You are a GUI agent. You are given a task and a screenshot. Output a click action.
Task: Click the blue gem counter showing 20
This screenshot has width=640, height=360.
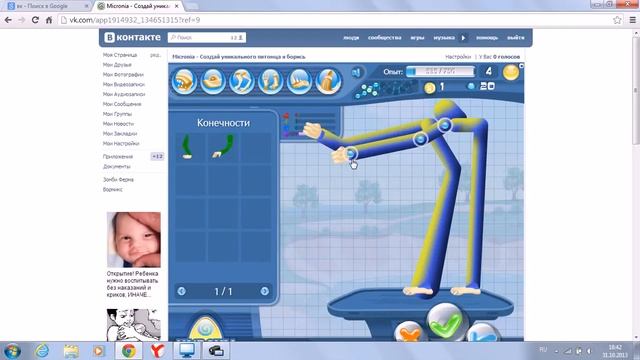[x=481, y=86]
